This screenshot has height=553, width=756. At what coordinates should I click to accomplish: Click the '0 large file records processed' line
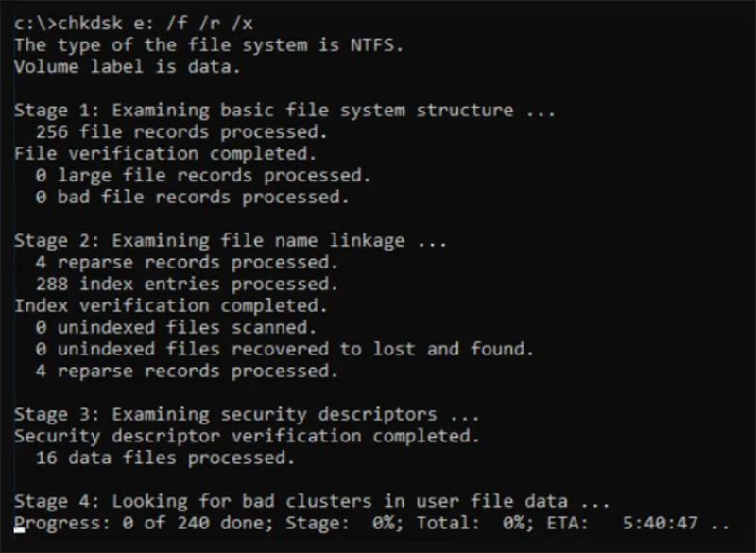(x=203, y=176)
